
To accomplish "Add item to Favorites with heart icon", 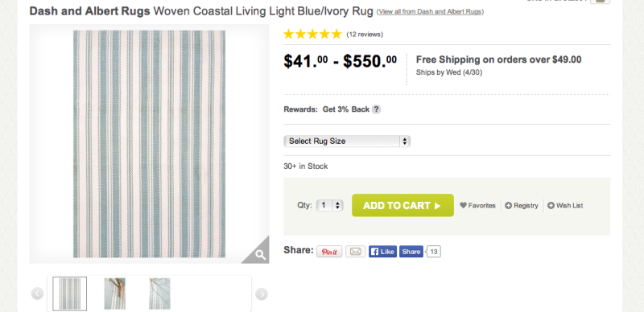I will click(x=477, y=206).
